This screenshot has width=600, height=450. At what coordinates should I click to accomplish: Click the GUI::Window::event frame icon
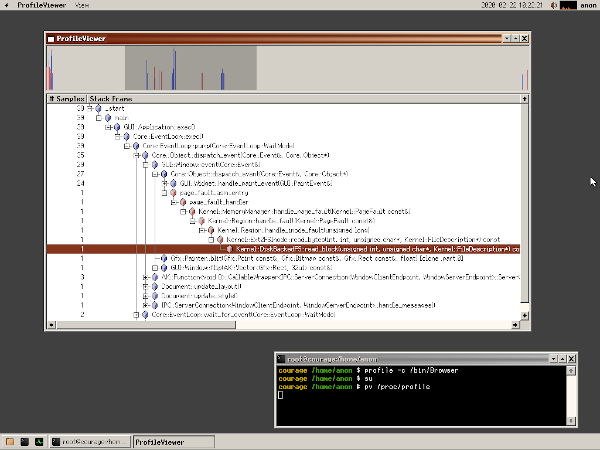click(x=155, y=165)
